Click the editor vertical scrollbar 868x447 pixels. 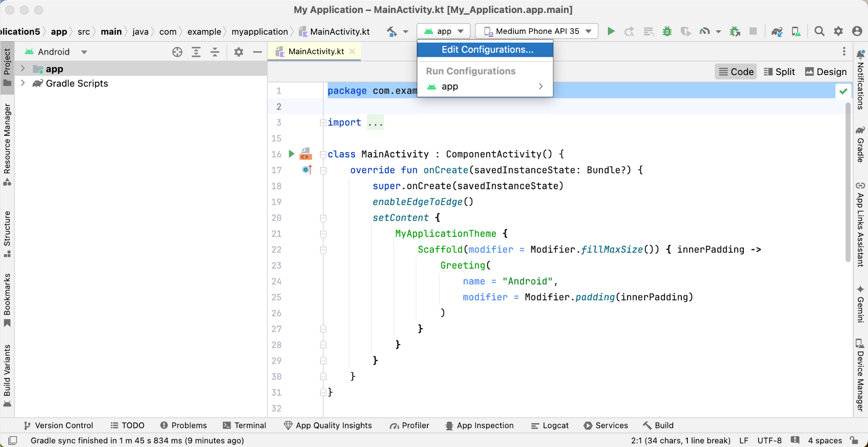(x=848, y=182)
